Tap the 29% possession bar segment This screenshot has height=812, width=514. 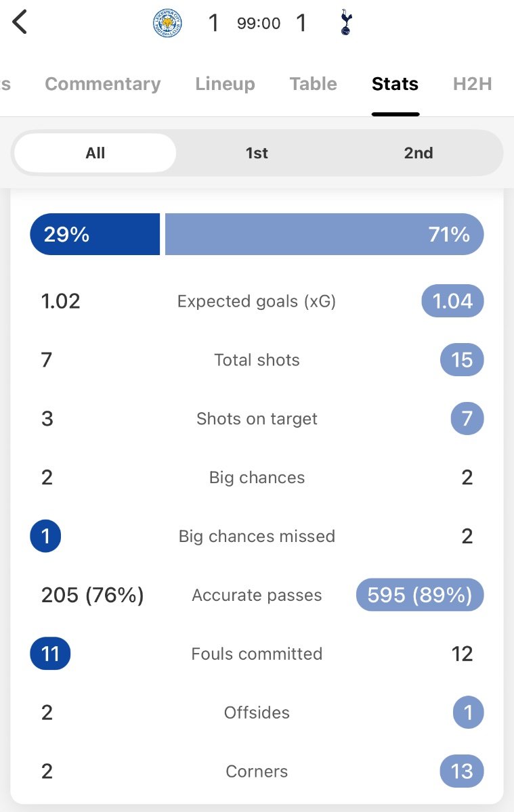pos(95,234)
